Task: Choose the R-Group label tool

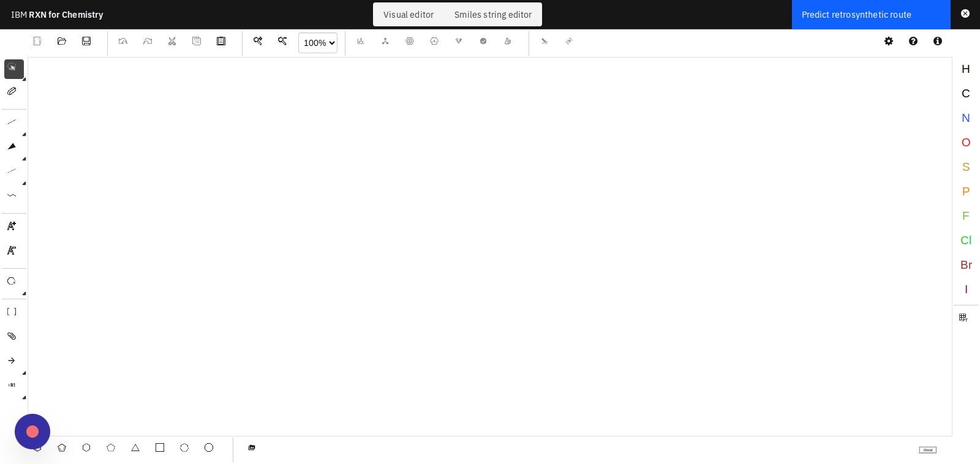Action: pyautogui.click(x=12, y=385)
